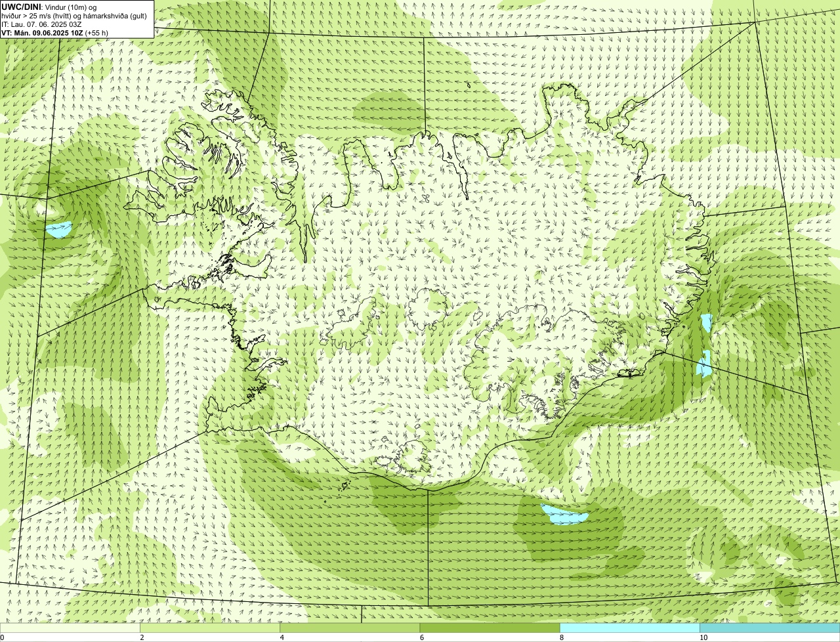Click the legend label '6'
The width and height of the screenshot is (840, 642).
tap(421, 637)
